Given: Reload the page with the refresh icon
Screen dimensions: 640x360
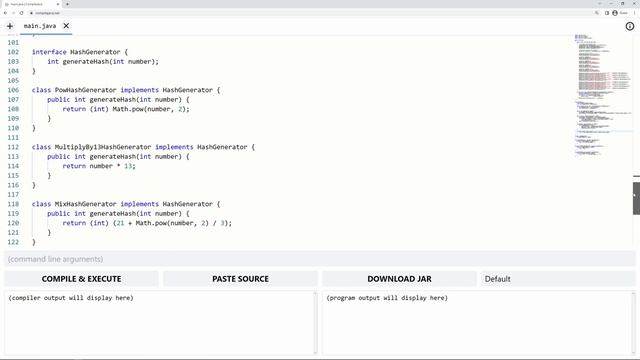Looking at the screenshot, I should tap(22, 13).
